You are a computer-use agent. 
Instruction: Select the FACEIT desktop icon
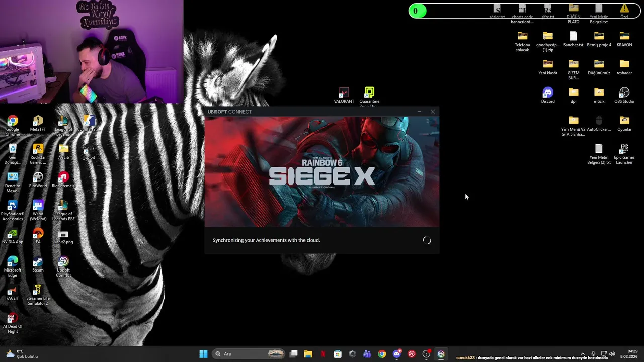click(x=13, y=293)
